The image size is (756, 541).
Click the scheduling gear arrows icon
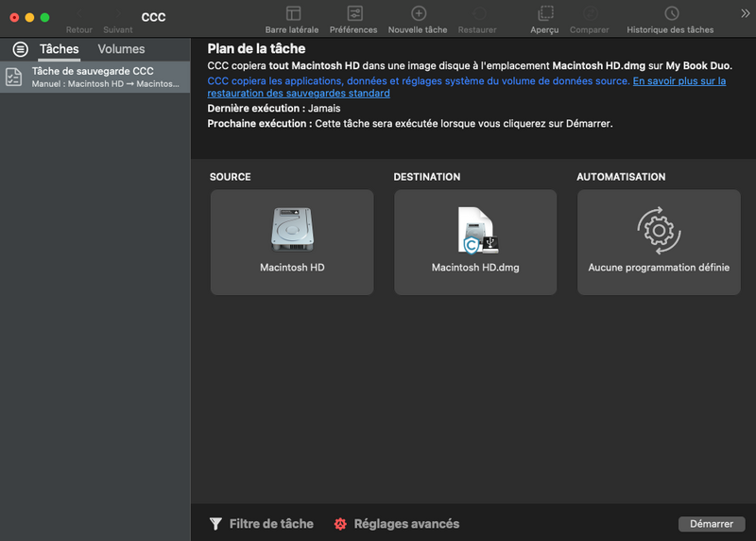(x=659, y=230)
